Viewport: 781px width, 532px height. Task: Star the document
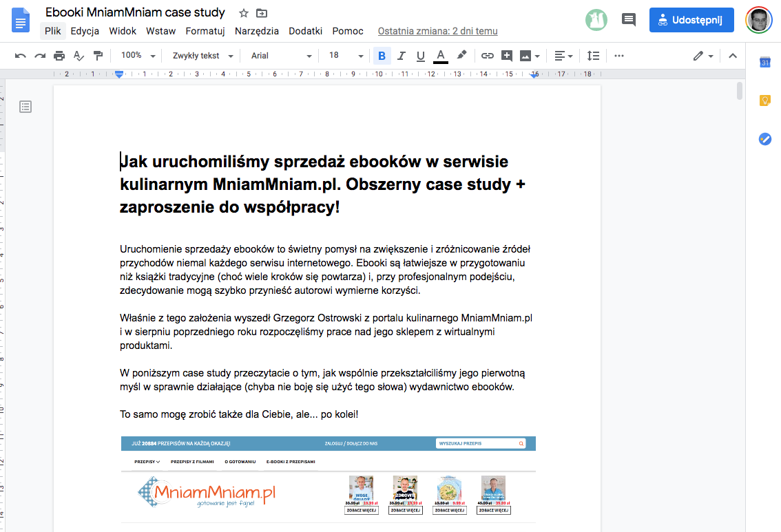click(244, 13)
